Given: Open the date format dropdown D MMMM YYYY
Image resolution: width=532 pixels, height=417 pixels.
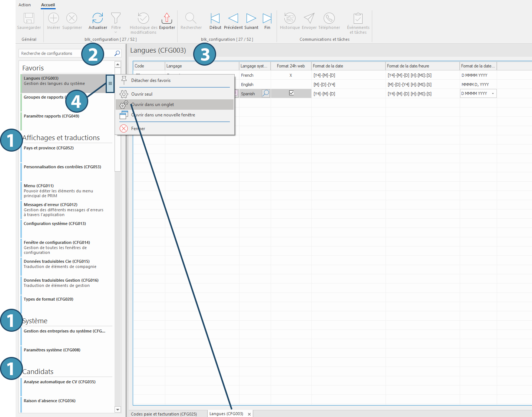Looking at the screenshot, I should 493,94.
